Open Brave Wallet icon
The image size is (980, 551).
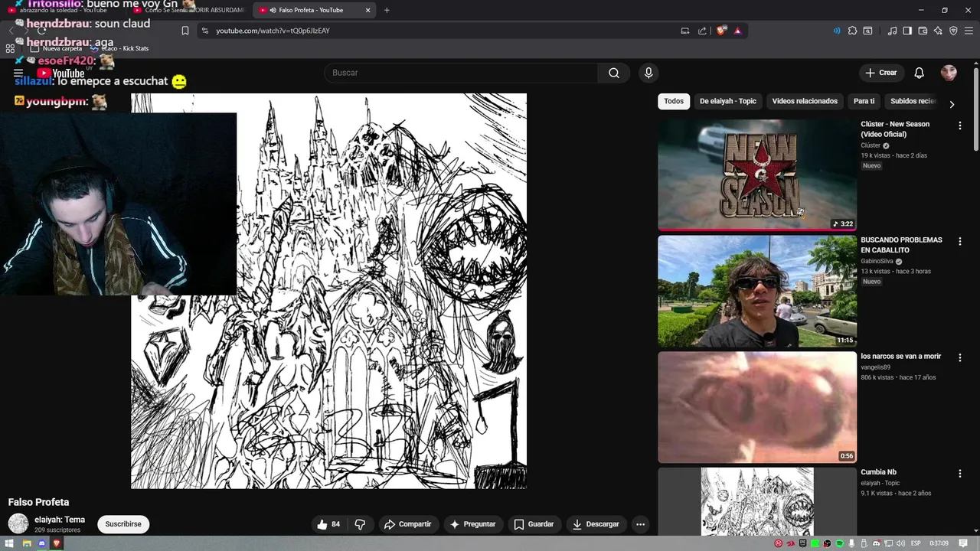click(923, 31)
